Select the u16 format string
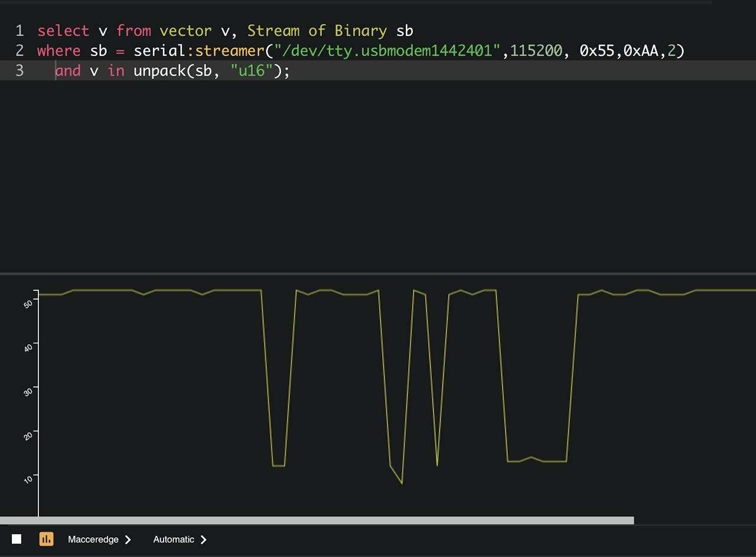756x557 pixels. [x=253, y=71]
